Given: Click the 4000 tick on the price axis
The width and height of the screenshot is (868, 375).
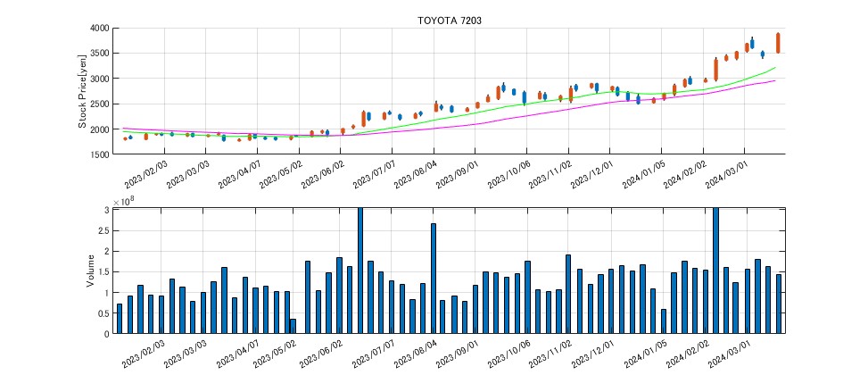Looking at the screenshot, I should pos(99,29).
